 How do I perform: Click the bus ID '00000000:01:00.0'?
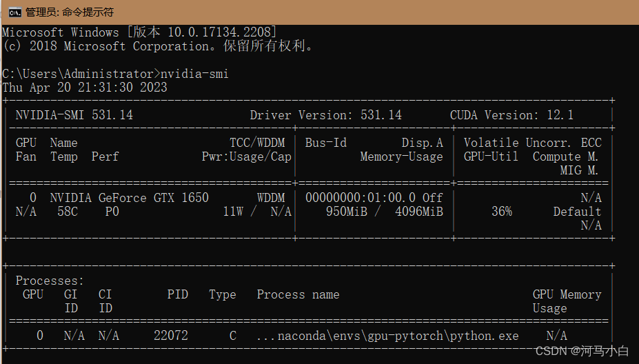(x=361, y=198)
